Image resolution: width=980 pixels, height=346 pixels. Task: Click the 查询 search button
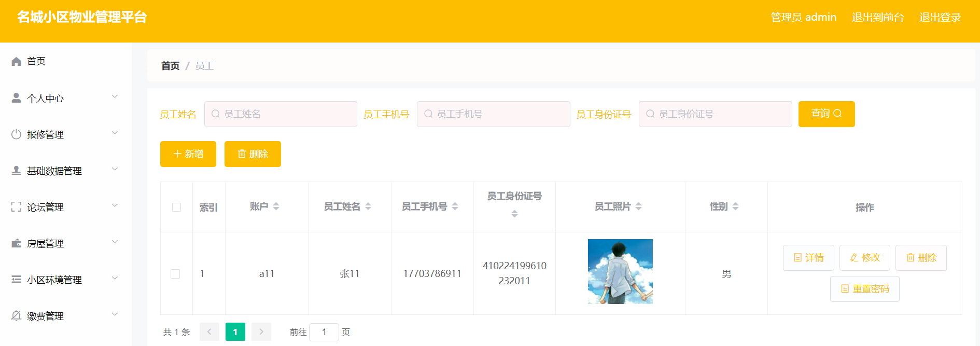827,114
